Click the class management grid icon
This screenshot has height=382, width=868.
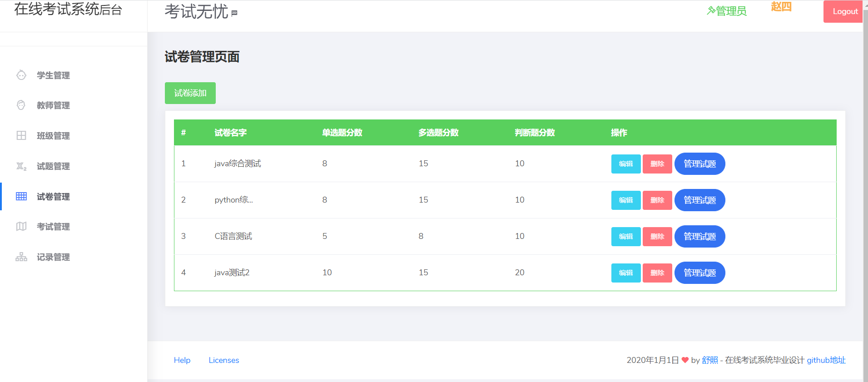[21, 135]
